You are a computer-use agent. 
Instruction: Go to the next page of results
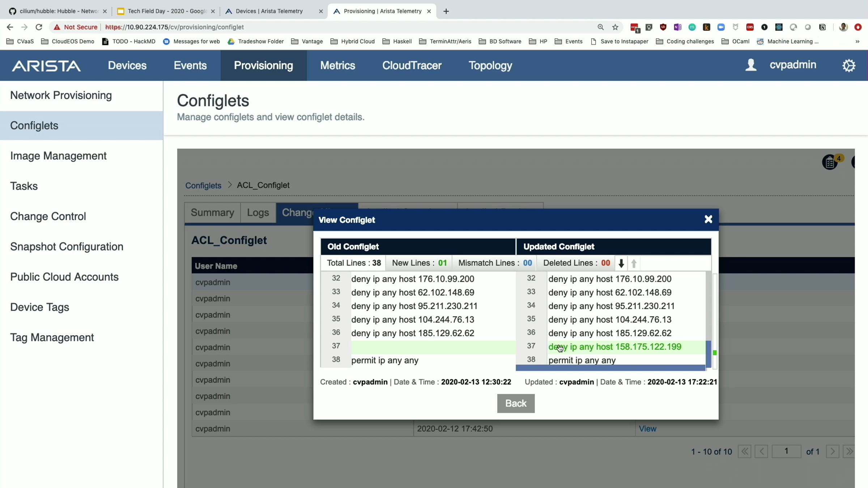pyautogui.click(x=833, y=451)
